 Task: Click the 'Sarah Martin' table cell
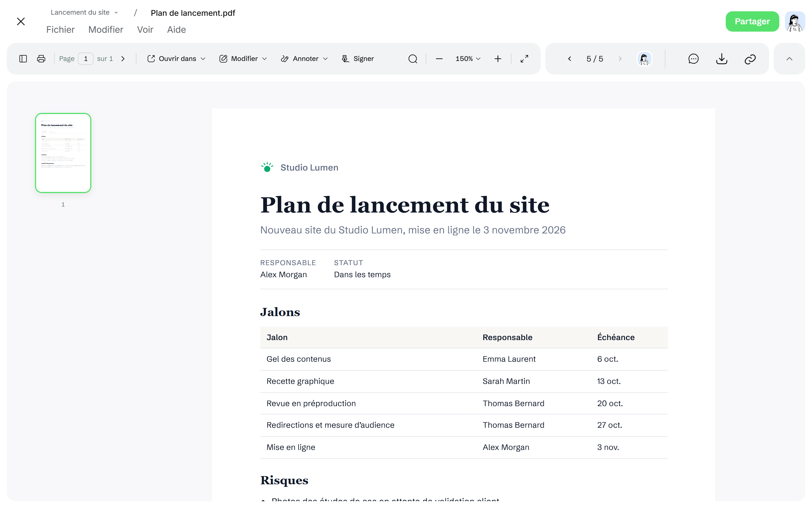[x=506, y=381]
